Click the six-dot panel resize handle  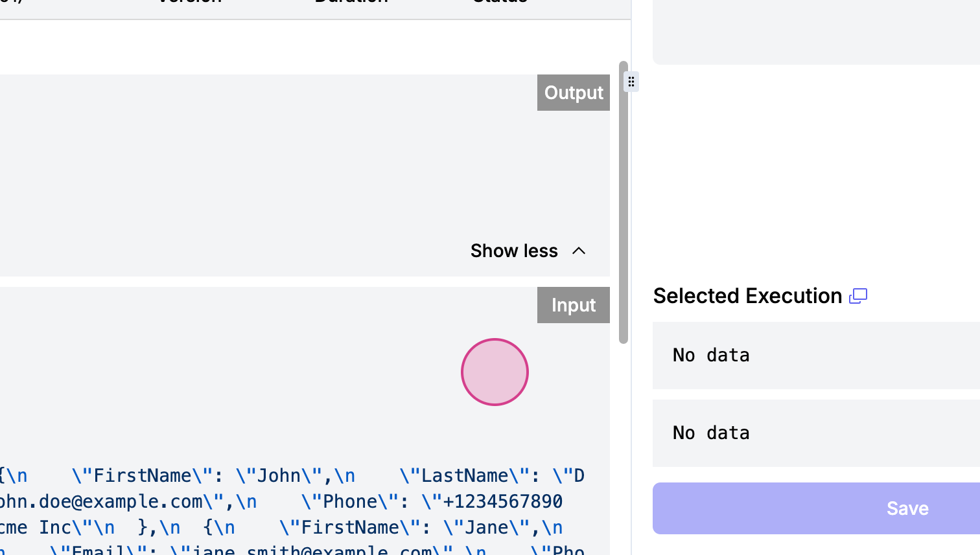(631, 82)
